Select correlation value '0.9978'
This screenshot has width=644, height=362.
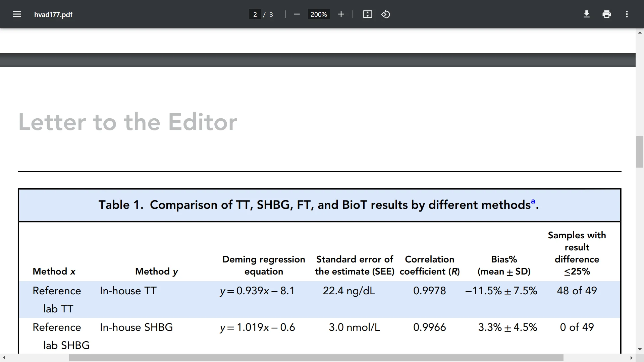430,291
